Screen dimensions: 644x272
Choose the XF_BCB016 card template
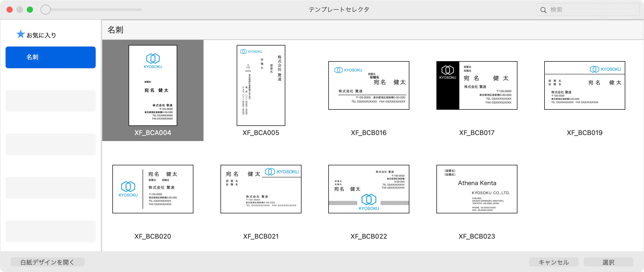click(369, 85)
